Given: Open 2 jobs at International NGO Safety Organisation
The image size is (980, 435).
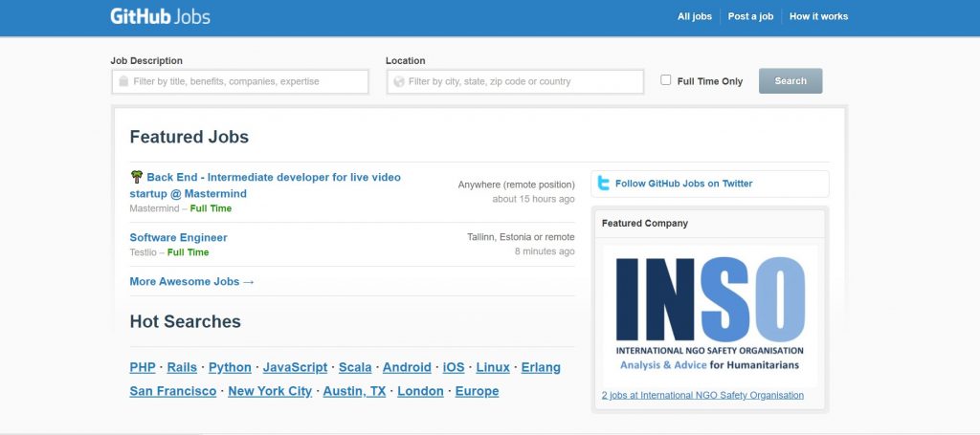Looking at the screenshot, I should [702, 395].
